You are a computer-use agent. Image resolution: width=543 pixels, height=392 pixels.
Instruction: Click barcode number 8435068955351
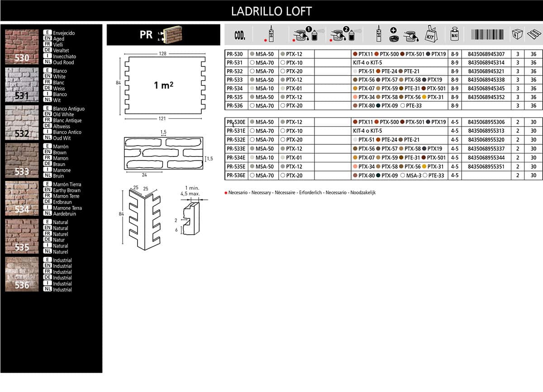pyautogui.click(x=486, y=166)
